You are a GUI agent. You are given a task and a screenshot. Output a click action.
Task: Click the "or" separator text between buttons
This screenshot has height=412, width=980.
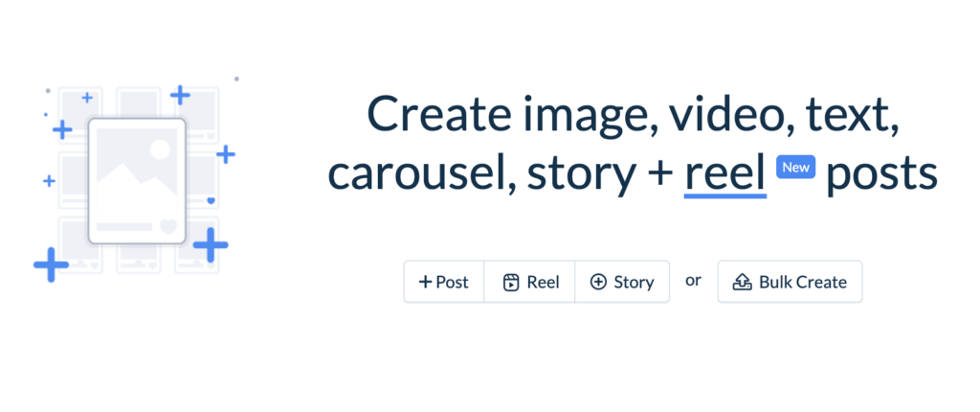pyautogui.click(x=694, y=281)
